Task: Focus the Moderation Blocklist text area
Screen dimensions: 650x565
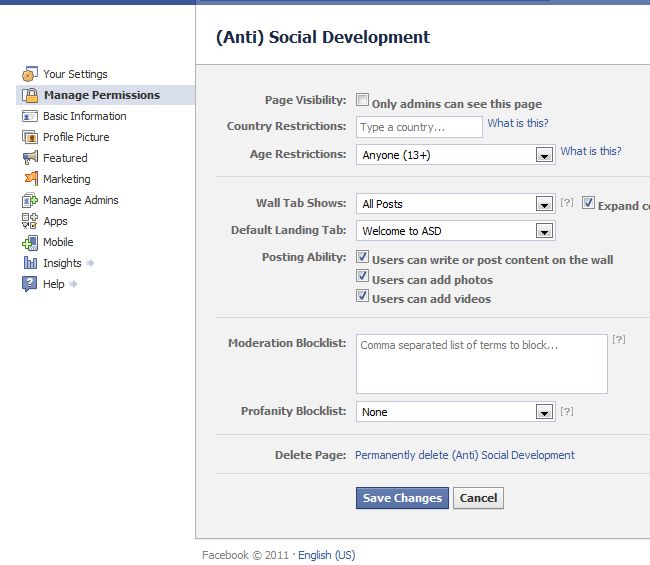Action: tap(482, 364)
